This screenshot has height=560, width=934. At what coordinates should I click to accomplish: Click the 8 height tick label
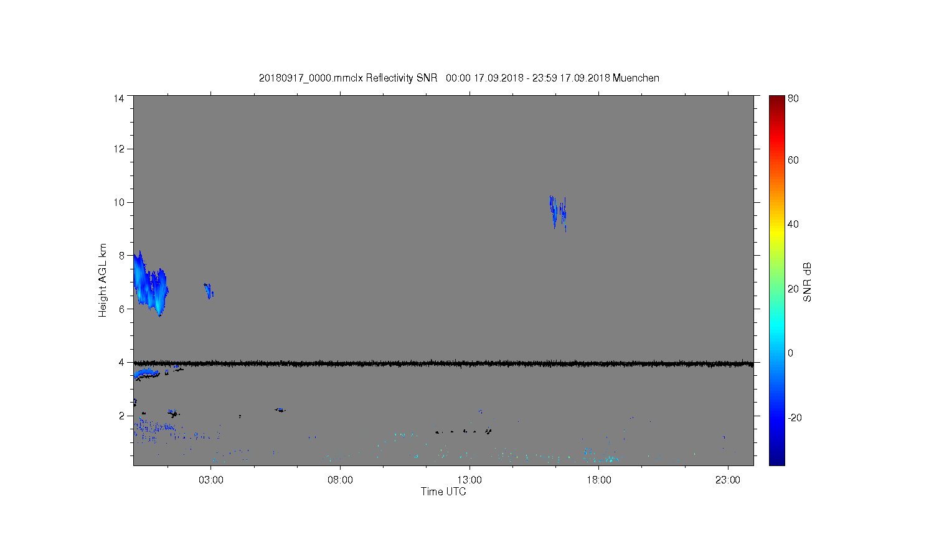tap(121, 255)
